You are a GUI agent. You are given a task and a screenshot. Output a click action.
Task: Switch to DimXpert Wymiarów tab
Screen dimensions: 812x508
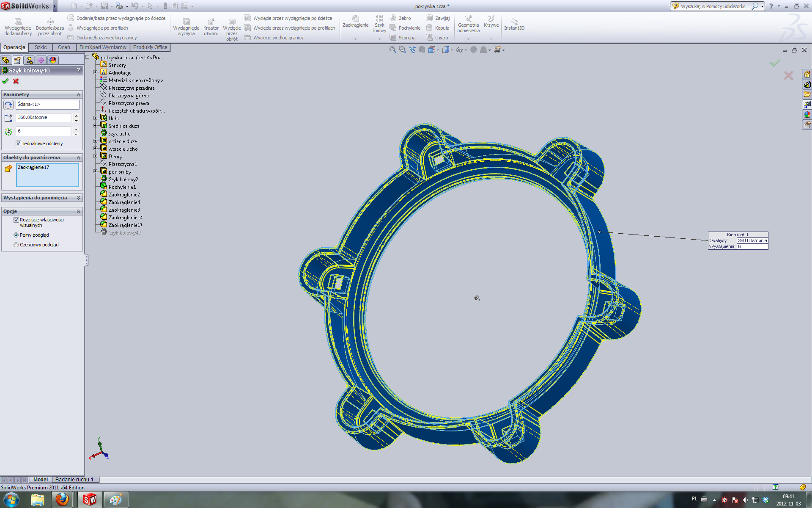point(103,47)
